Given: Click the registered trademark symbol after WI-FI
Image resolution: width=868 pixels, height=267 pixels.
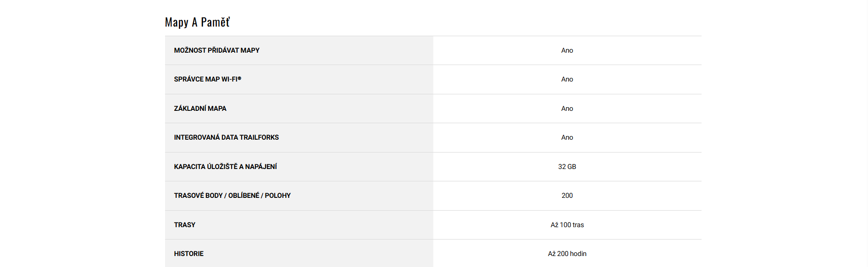Looking at the screenshot, I should coord(239,78).
